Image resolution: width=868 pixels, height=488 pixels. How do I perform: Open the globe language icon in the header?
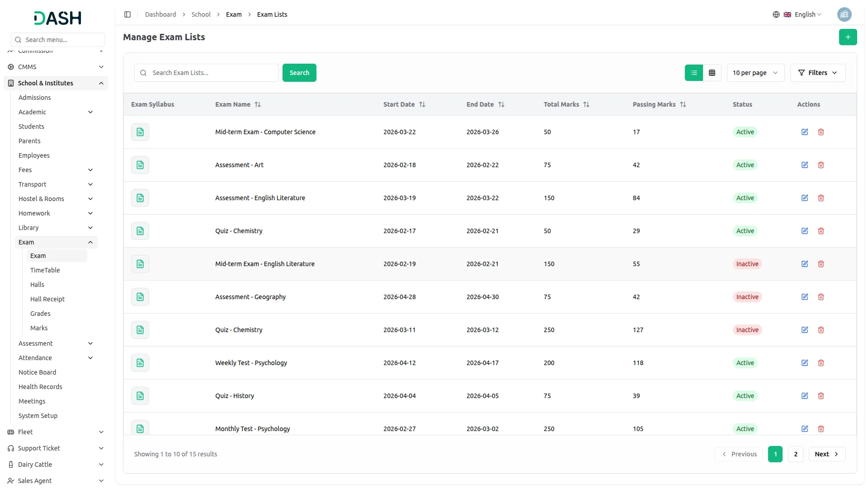pos(776,14)
